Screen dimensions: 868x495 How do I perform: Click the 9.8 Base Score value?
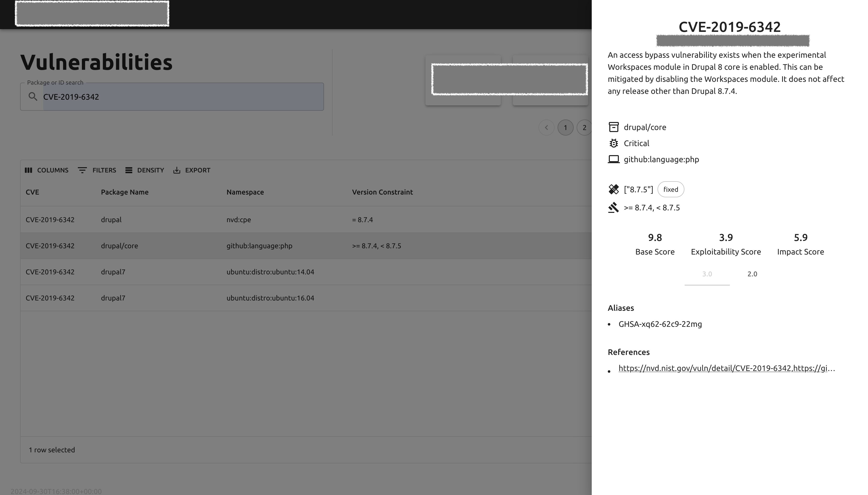pyautogui.click(x=655, y=237)
